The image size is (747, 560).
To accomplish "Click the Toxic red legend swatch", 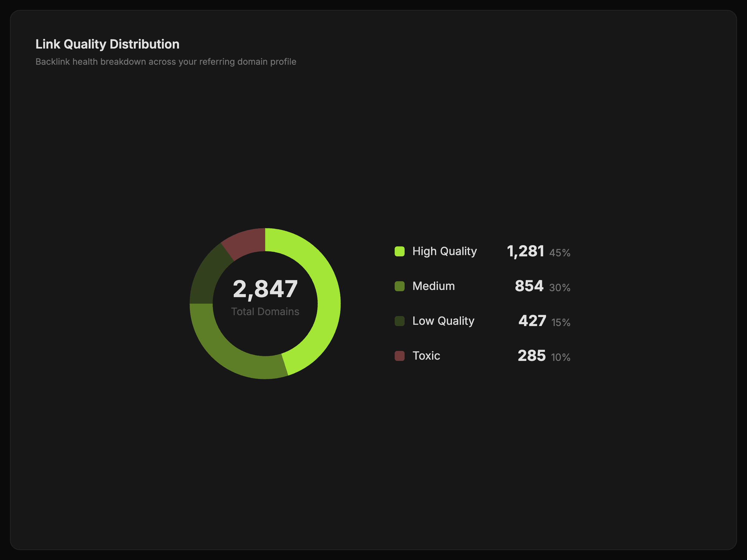I will coord(400,356).
